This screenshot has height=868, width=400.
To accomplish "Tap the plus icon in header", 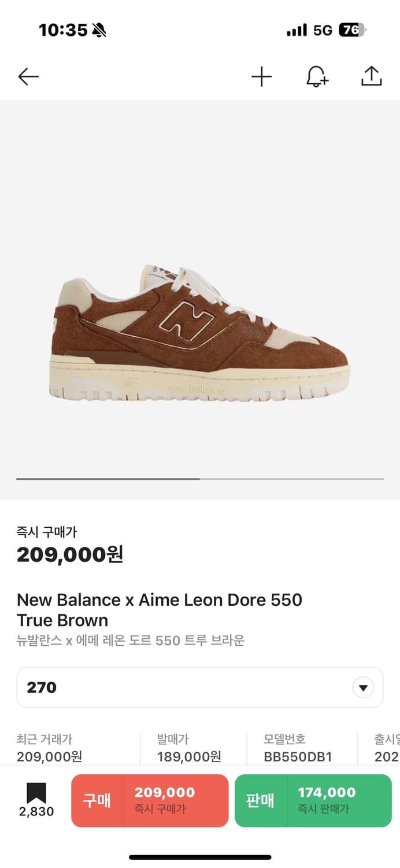I will coord(261,76).
